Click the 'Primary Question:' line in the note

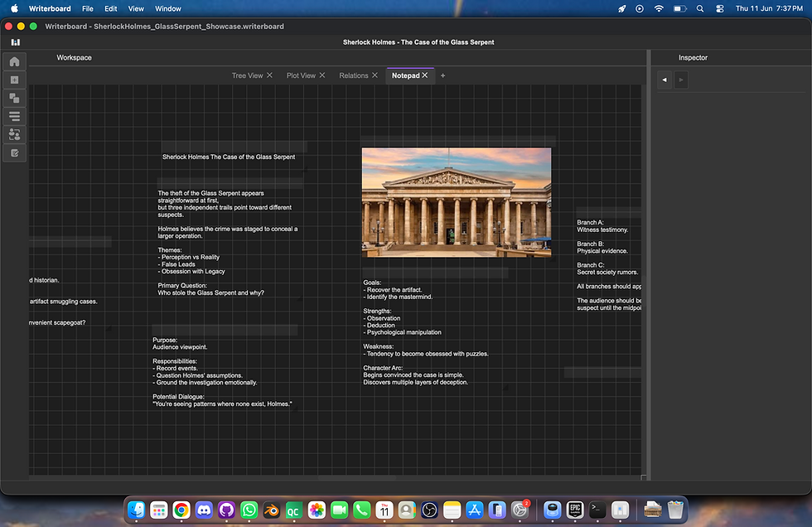[x=182, y=285]
